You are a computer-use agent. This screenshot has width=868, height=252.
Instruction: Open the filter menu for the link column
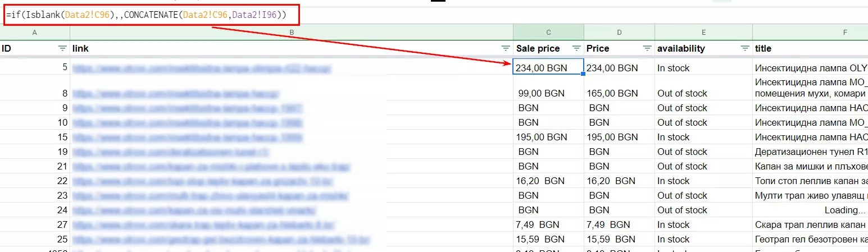pyautogui.click(x=506, y=49)
